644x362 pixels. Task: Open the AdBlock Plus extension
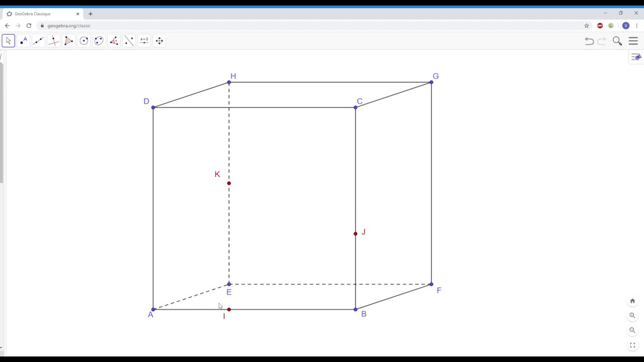pyautogui.click(x=600, y=26)
